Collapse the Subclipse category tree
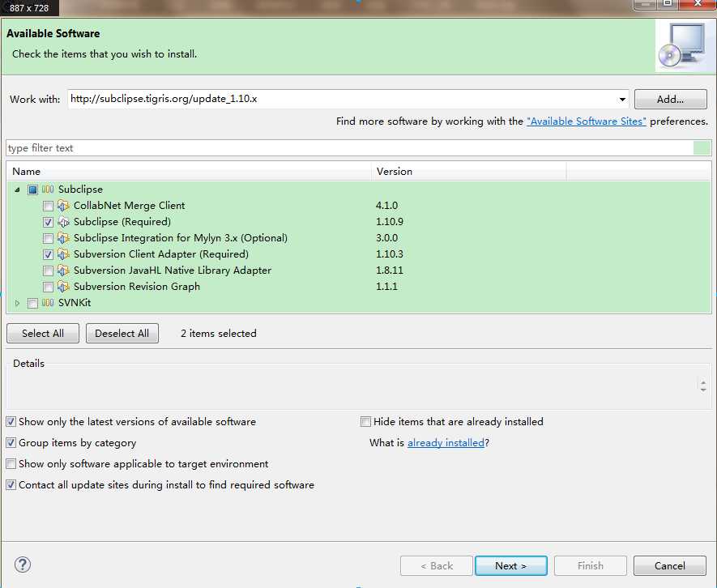Screen dimensions: 717x588 tap(17, 190)
